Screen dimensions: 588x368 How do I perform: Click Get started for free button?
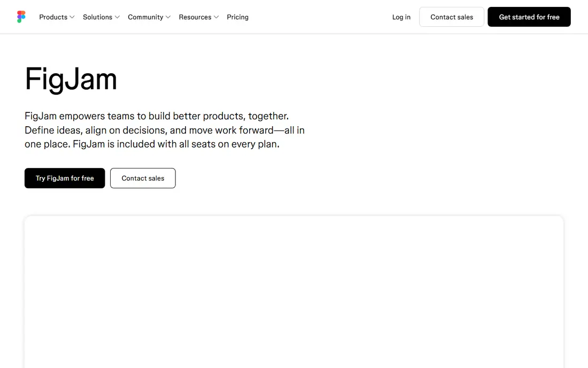click(529, 17)
